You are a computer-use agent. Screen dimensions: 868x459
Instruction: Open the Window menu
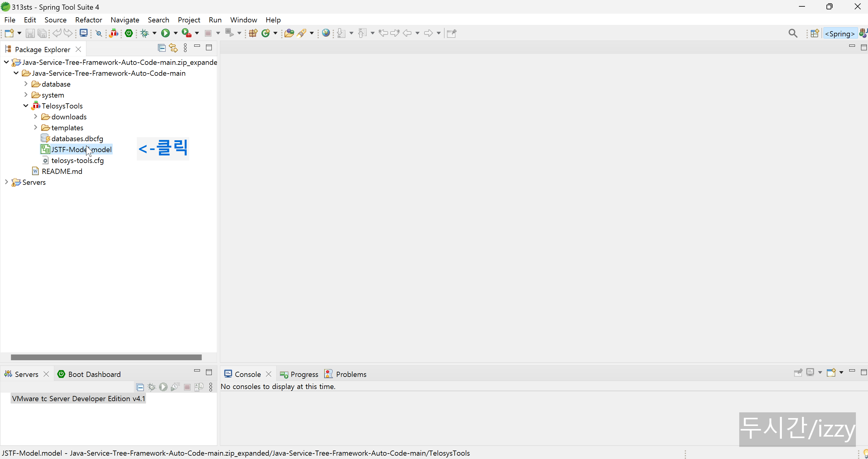tap(244, 20)
